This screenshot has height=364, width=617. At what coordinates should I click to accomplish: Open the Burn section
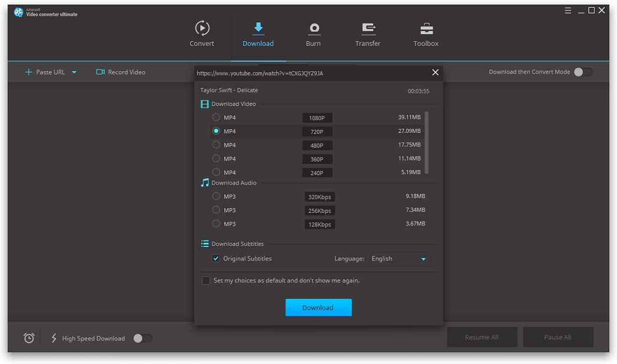click(x=314, y=32)
